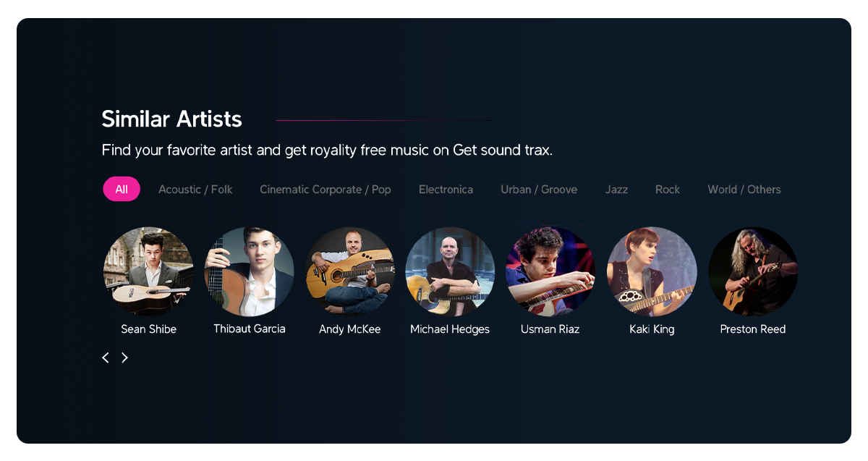Open Thibaut Garcia's artist profile picture
This screenshot has width=868, height=461.
click(x=249, y=271)
